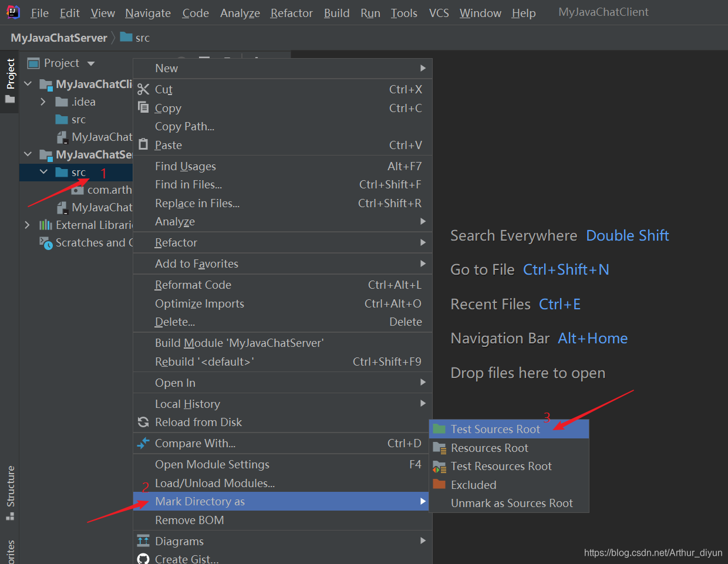
Task: Open the Tools menu
Action: [x=404, y=13]
